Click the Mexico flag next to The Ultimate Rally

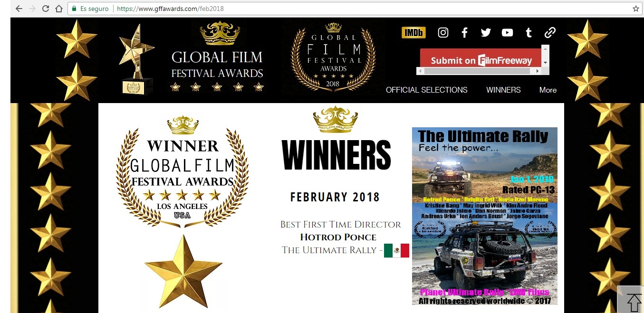396,250
